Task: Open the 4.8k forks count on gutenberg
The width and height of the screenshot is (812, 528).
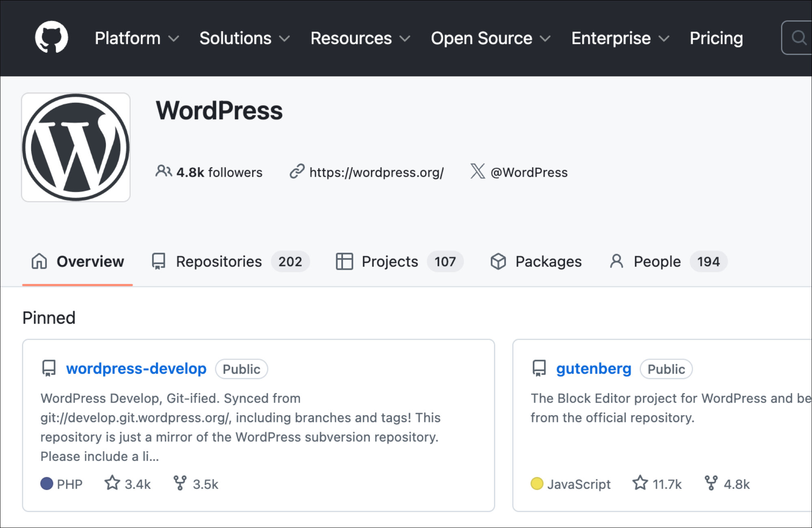Action: pyautogui.click(x=737, y=484)
